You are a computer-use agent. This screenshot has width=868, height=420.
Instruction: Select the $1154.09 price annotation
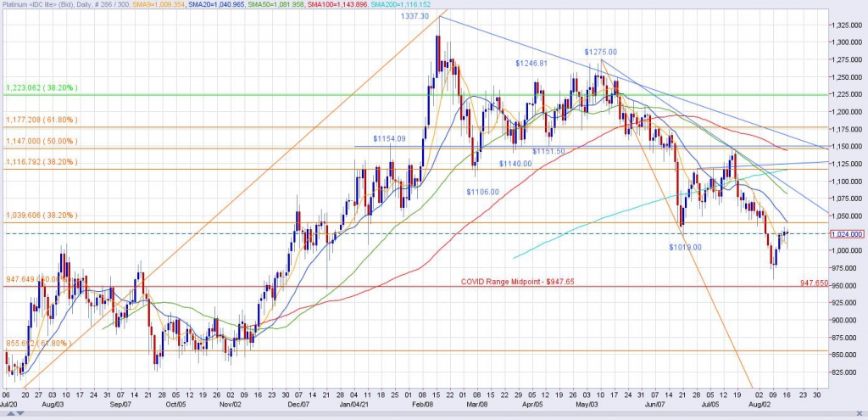[x=389, y=138]
